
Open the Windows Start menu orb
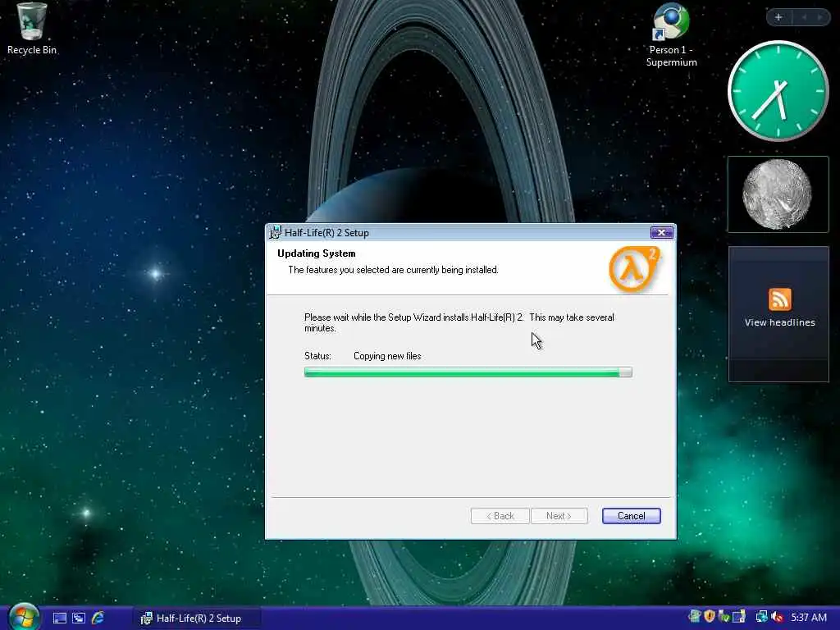[x=22, y=618]
